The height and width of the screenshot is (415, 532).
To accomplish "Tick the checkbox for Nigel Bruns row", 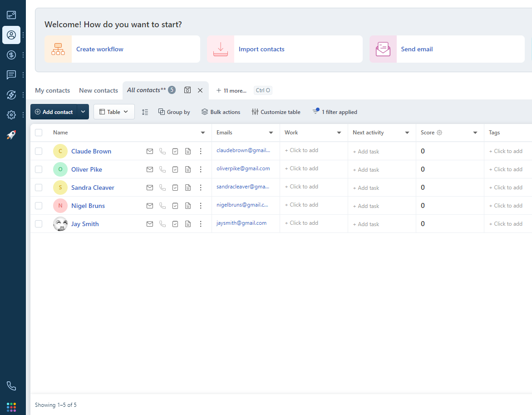I will click(39, 205).
